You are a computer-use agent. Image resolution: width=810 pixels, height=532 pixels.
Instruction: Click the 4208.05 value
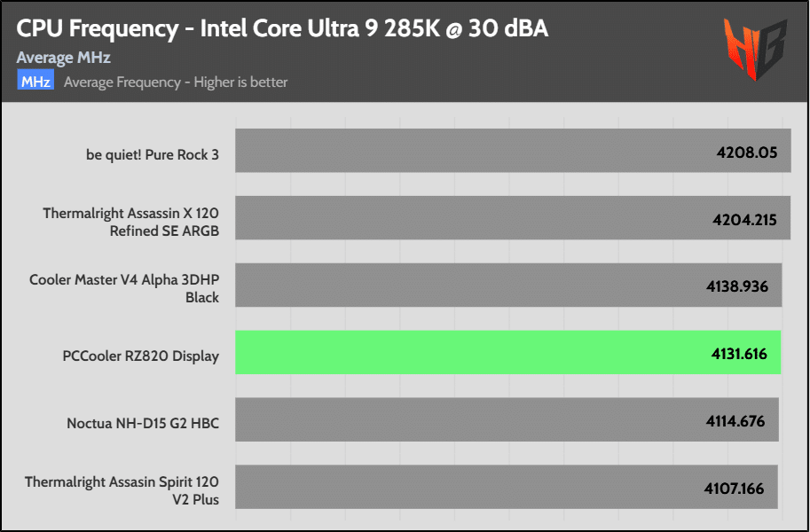pyautogui.click(x=746, y=152)
